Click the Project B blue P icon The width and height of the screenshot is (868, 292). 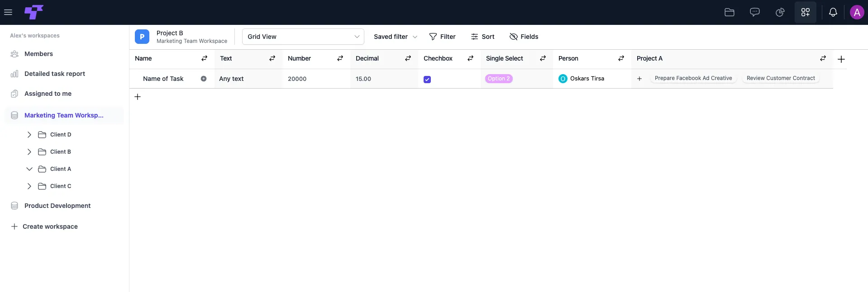142,37
